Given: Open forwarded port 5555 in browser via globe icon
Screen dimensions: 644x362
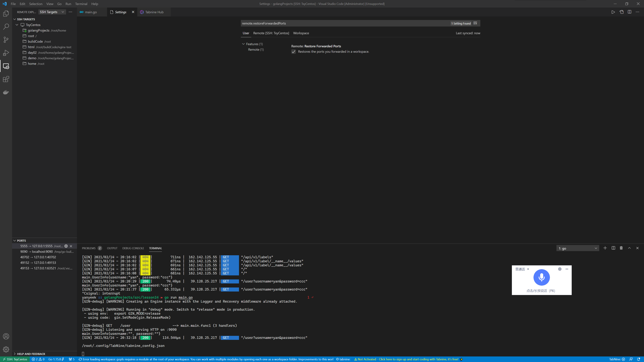Looking at the screenshot, I should click(x=66, y=246).
